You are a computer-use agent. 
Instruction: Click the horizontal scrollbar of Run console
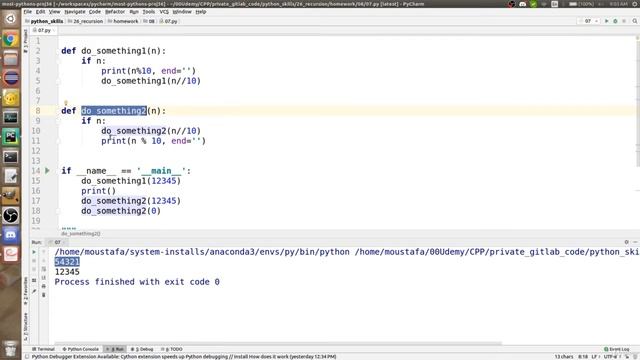(x=278, y=344)
